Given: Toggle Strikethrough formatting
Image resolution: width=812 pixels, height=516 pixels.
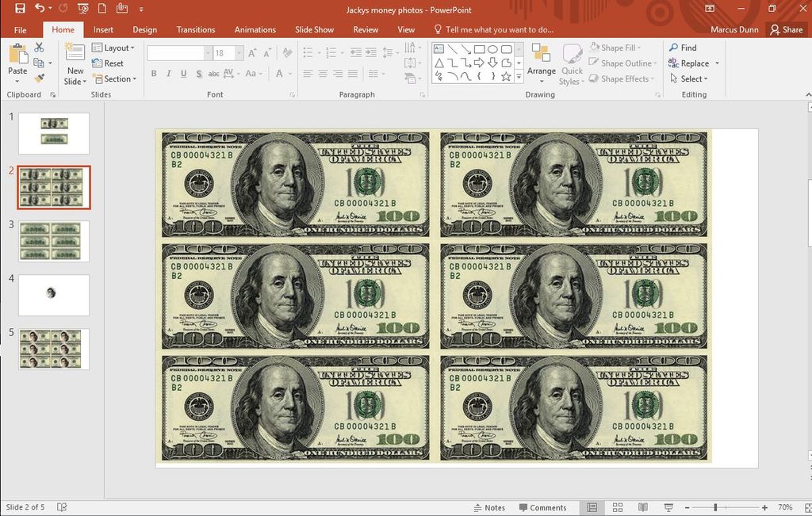Looking at the screenshot, I should (x=213, y=74).
